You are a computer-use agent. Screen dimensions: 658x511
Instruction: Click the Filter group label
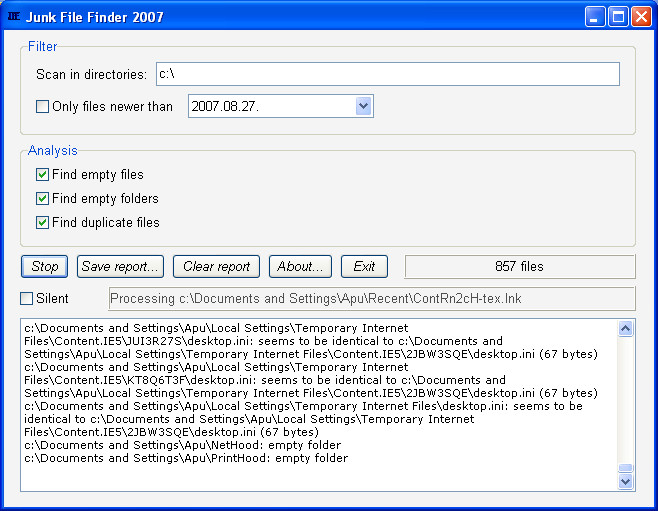pyautogui.click(x=42, y=46)
